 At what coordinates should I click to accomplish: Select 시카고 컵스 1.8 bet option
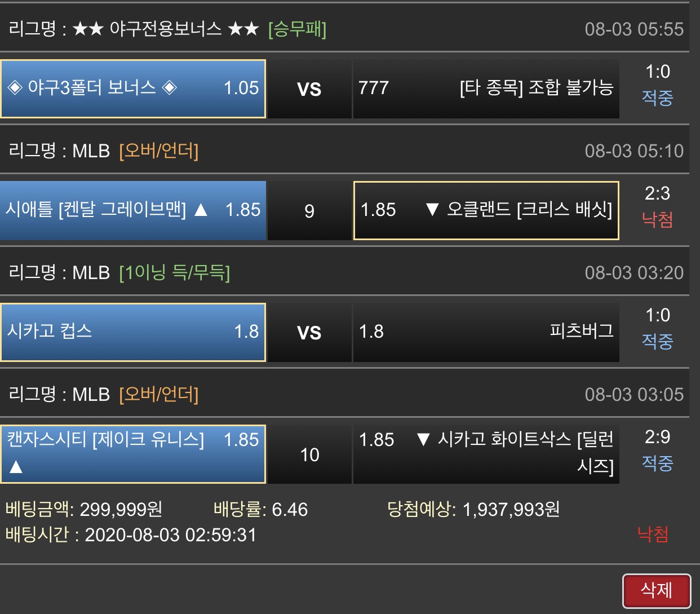pyautogui.click(x=133, y=332)
